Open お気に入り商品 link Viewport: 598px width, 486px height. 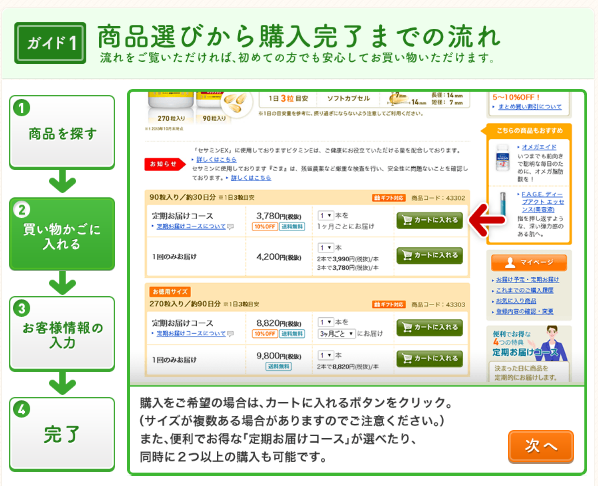tap(516, 301)
